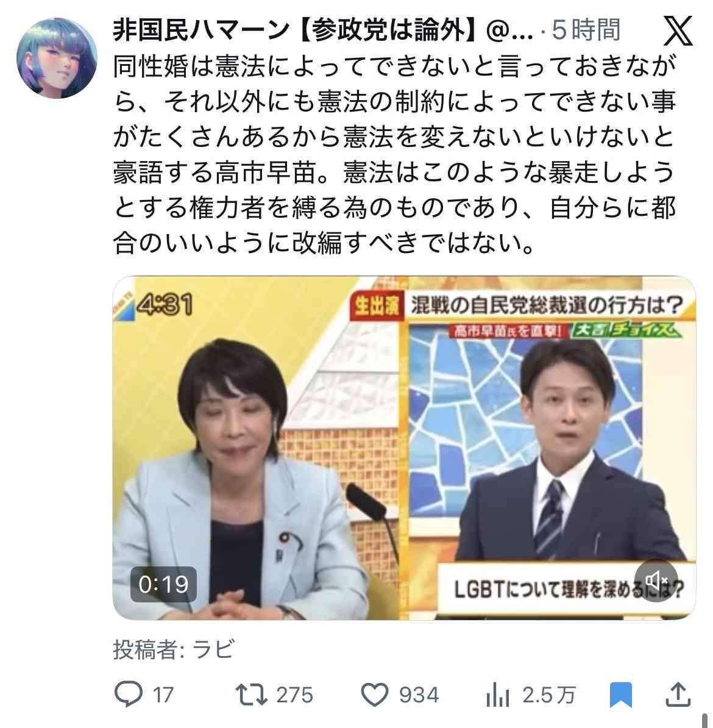The width and height of the screenshot is (713, 728).
Task: Open the 5時間 timestamp link
Action: 586,30
